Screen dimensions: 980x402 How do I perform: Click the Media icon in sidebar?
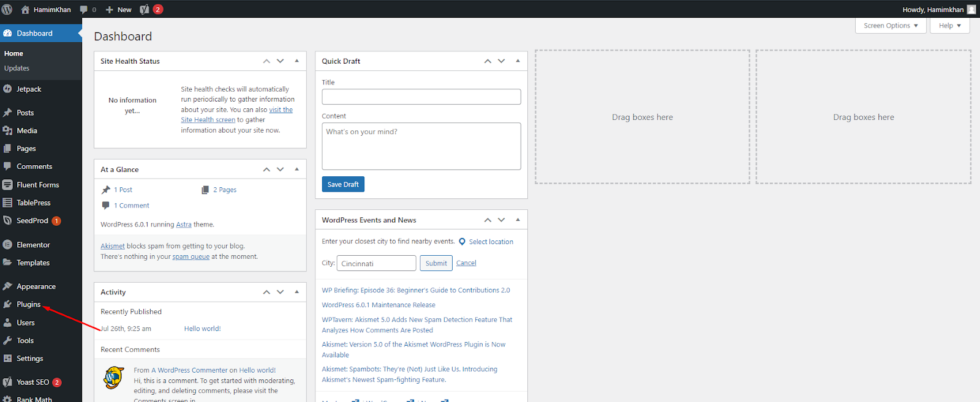pyautogui.click(x=7, y=130)
